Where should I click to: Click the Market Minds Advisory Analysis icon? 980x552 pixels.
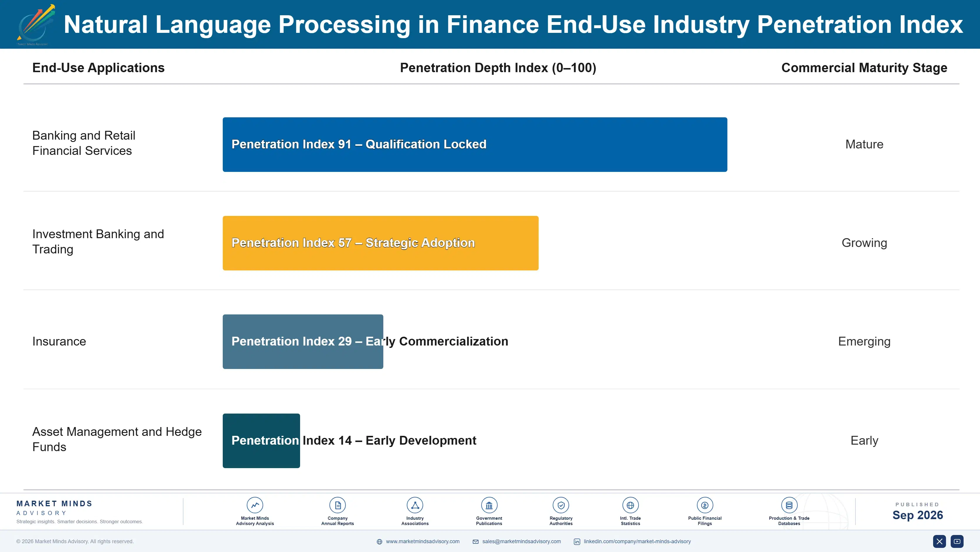coord(255,505)
